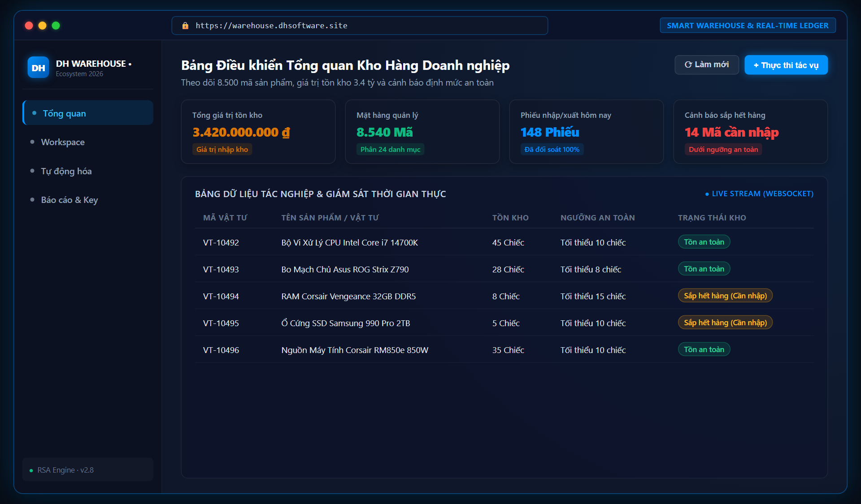Click Ổ Cứng SSD Samsung 990 Pro 2TB
Viewport: 861px width, 504px height.
[x=346, y=323]
